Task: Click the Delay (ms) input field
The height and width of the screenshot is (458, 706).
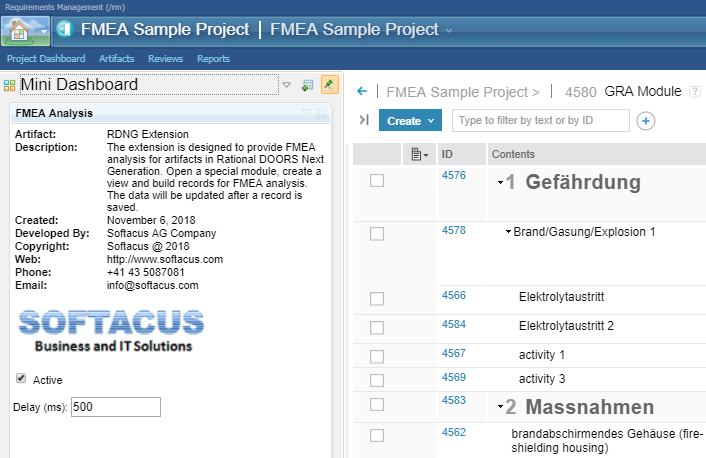Action: point(116,407)
